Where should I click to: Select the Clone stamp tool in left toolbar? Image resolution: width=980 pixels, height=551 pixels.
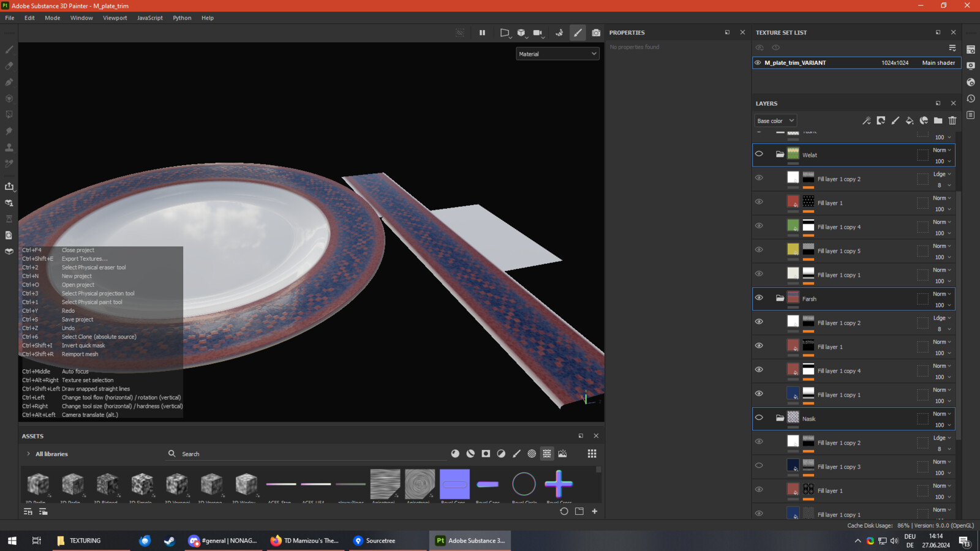[x=9, y=148]
